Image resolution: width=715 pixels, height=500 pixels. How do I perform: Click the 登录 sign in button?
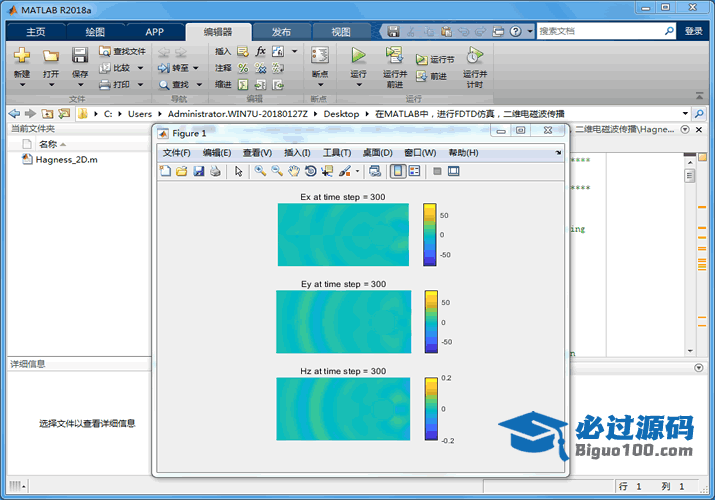(x=694, y=31)
